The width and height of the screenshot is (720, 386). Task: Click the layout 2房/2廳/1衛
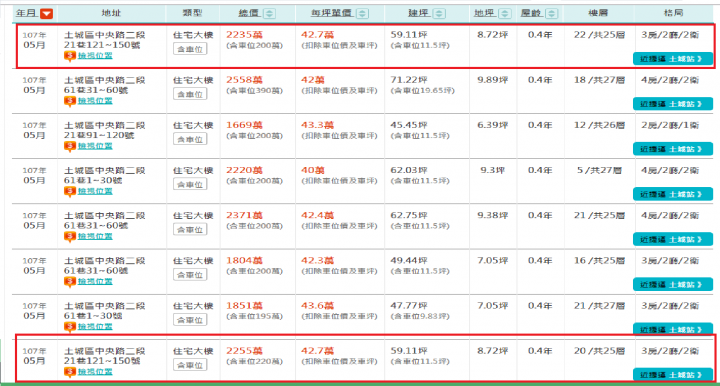(670, 125)
